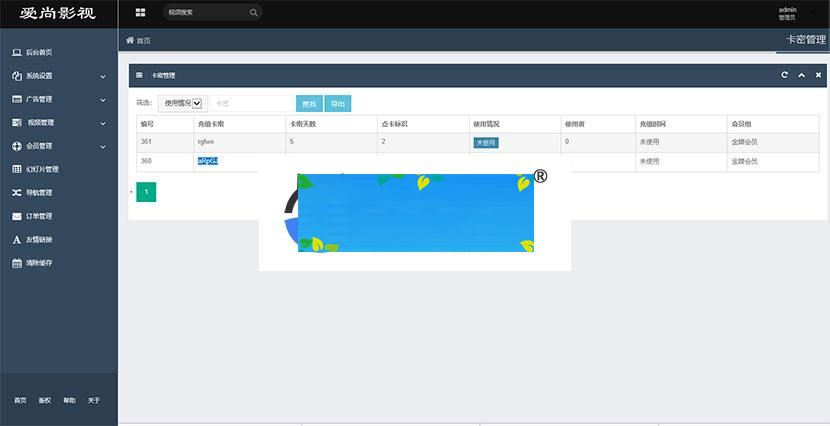Screen dimensions: 830x426
Task: Click the home icon in the breadcrumb
Action: point(130,40)
